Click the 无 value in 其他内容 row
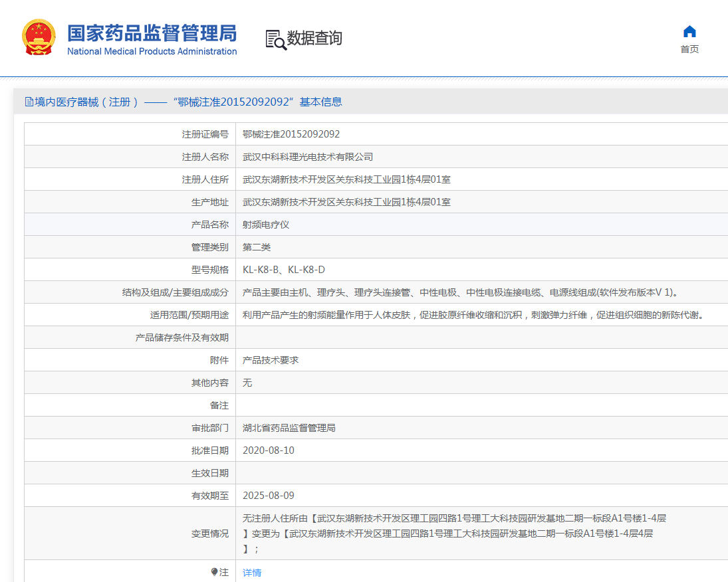The height and width of the screenshot is (582, 728). pos(247,383)
